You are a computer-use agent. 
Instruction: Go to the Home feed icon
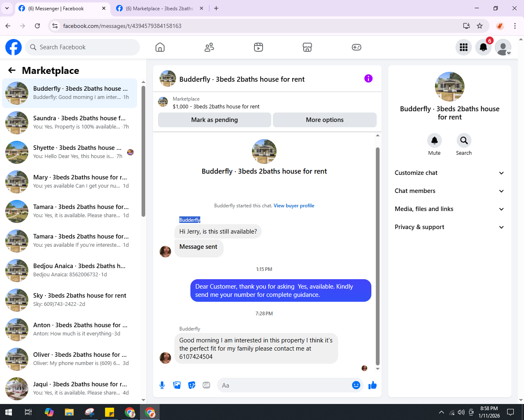(x=160, y=47)
